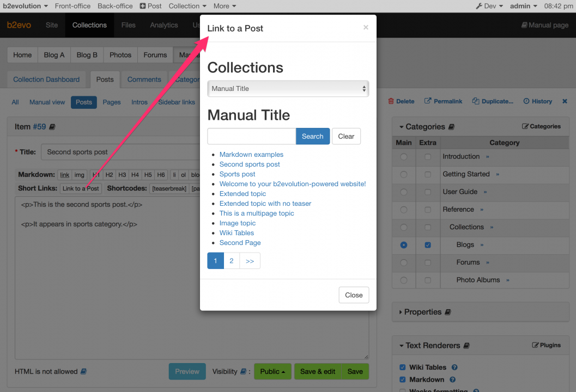This screenshot has height=392, width=576.
Task: Open manual icon beside HTML is not allowed
Action: click(x=84, y=371)
